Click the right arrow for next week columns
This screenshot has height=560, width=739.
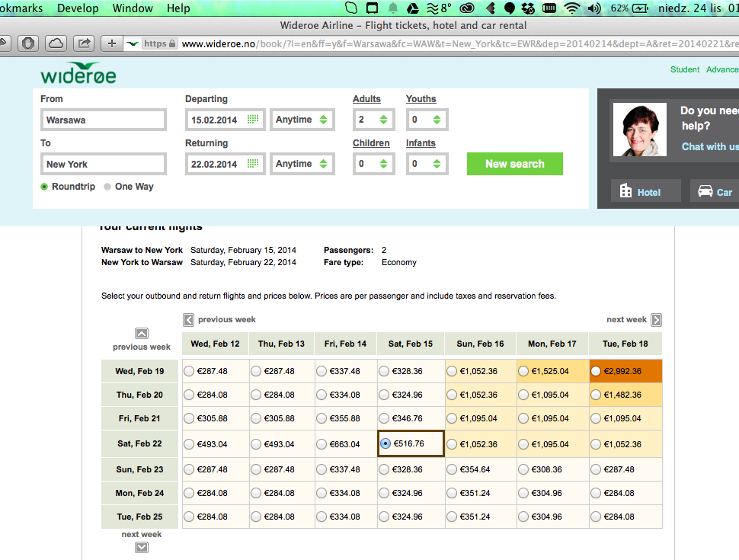pos(656,320)
